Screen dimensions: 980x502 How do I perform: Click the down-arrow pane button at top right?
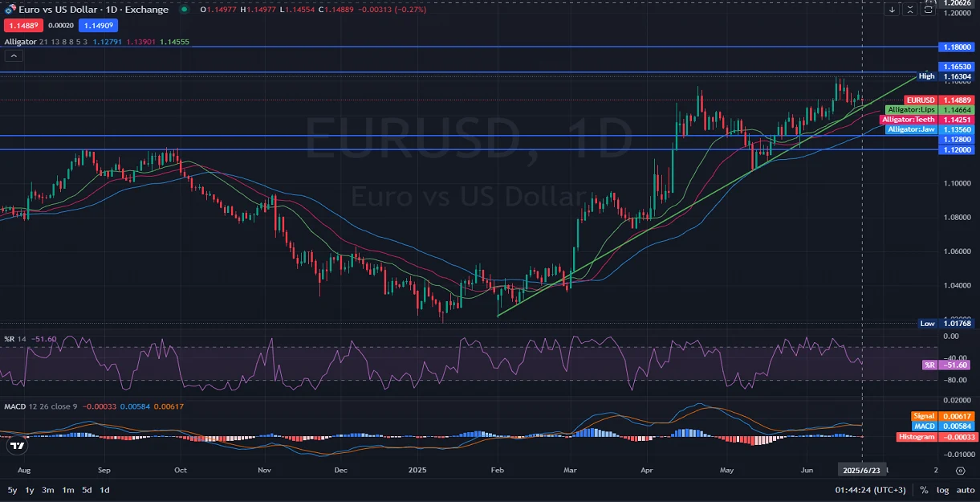tap(893, 10)
